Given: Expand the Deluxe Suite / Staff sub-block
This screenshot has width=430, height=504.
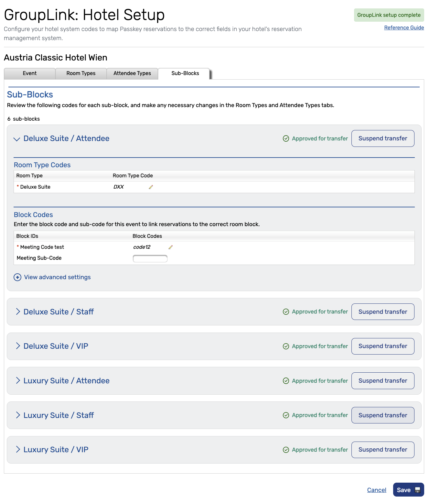Looking at the screenshot, I should [18, 312].
